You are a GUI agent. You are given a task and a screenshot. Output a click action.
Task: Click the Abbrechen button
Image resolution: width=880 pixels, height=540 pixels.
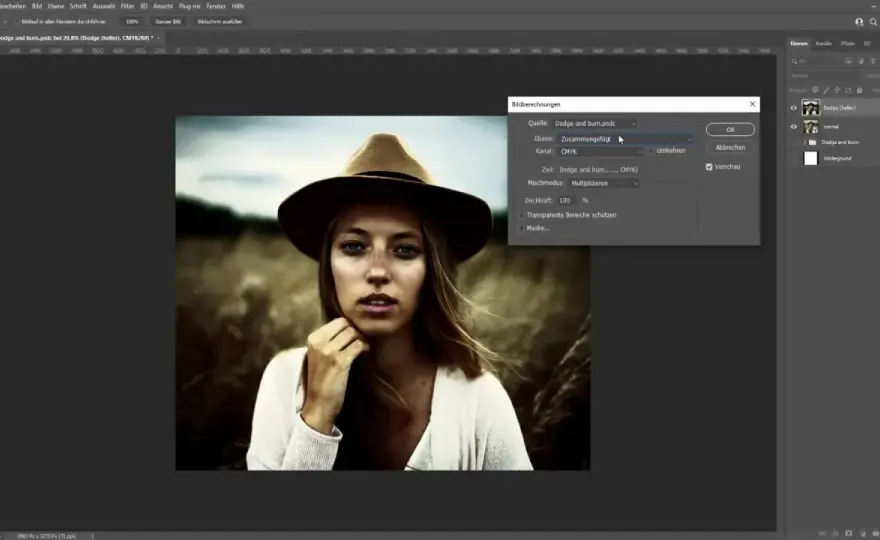tap(730, 148)
